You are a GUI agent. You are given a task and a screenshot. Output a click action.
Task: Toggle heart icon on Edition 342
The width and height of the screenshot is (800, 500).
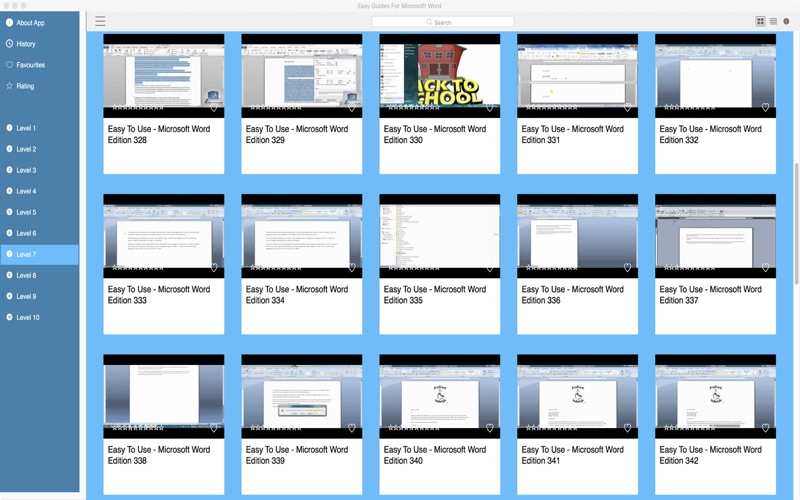[765, 428]
